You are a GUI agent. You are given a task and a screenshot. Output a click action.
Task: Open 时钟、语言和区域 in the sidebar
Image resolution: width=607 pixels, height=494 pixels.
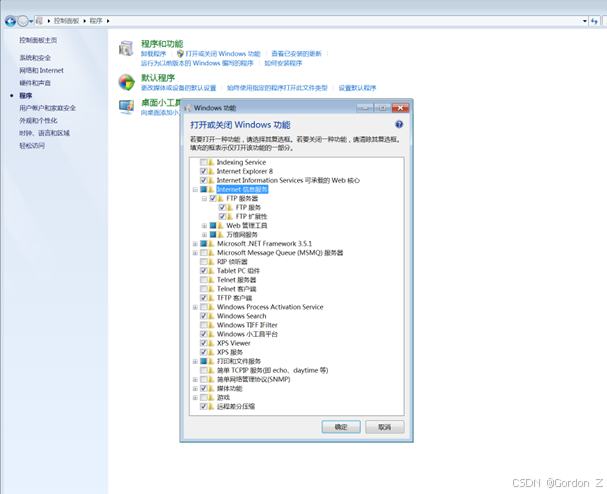[x=45, y=133]
